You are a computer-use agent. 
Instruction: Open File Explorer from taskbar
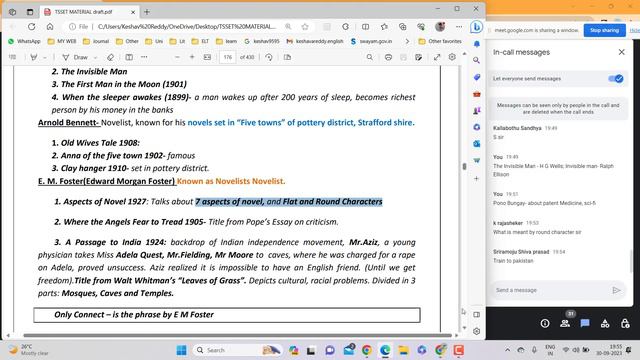[x=403, y=350]
